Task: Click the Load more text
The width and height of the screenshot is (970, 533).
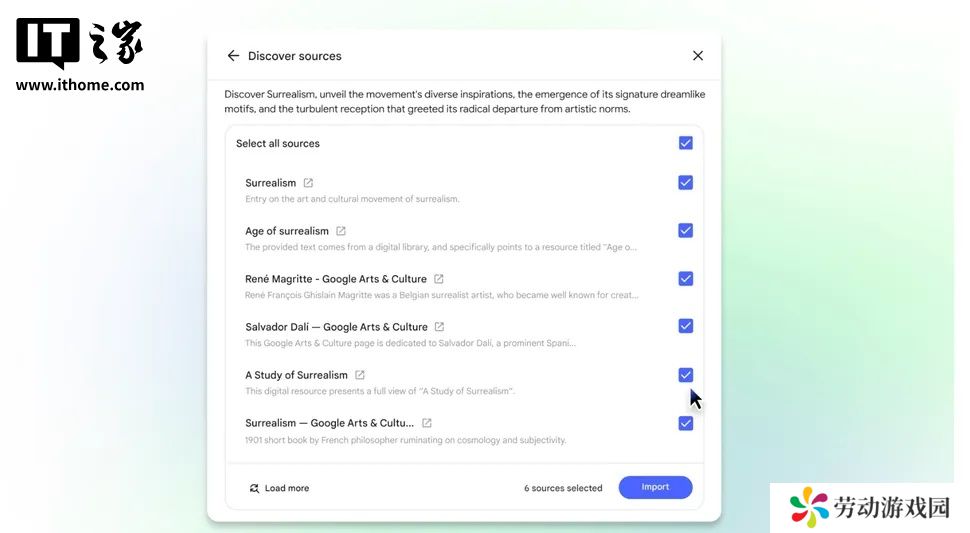Action: click(x=287, y=488)
